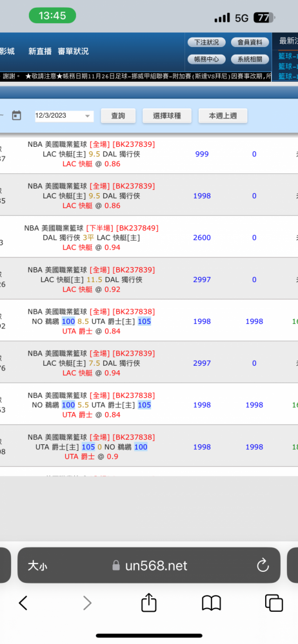Open Safari bookmarks book icon
This screenshot has height=644, width=298.
pos(212,603)
